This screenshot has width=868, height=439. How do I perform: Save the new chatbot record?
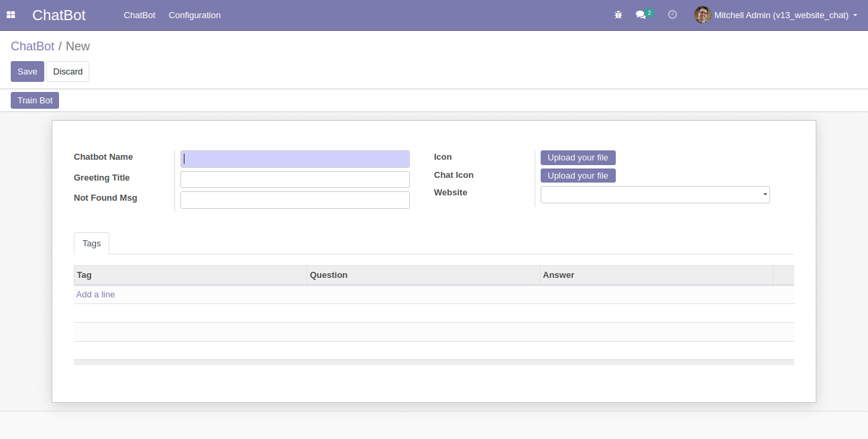pyautogui.click(x=27, y=71)
